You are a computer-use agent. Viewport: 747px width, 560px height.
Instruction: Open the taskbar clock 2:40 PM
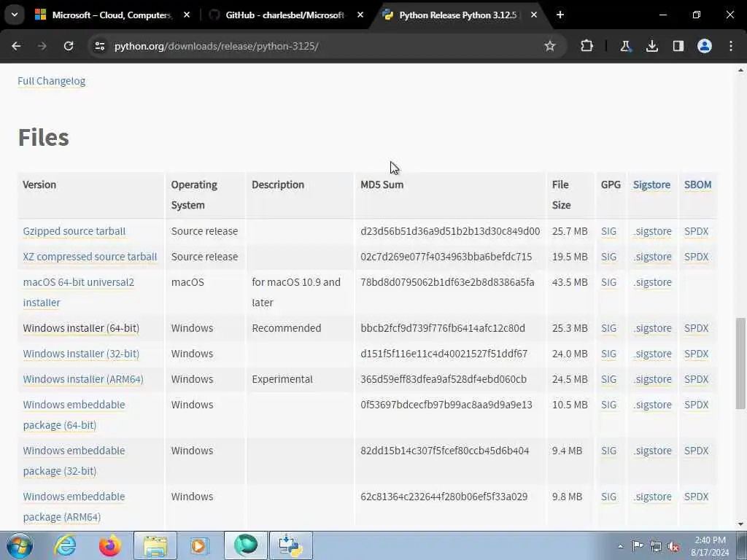click(x=710, y=546)
